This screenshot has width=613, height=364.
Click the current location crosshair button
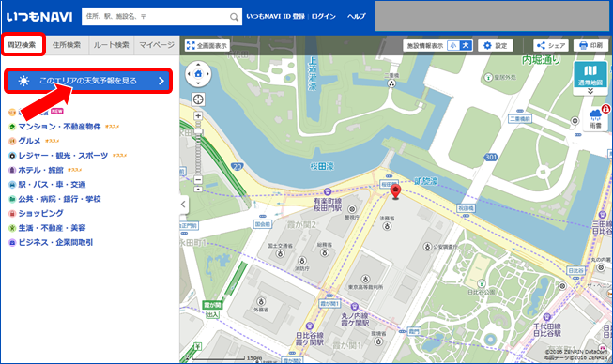(x=198, y=99)
